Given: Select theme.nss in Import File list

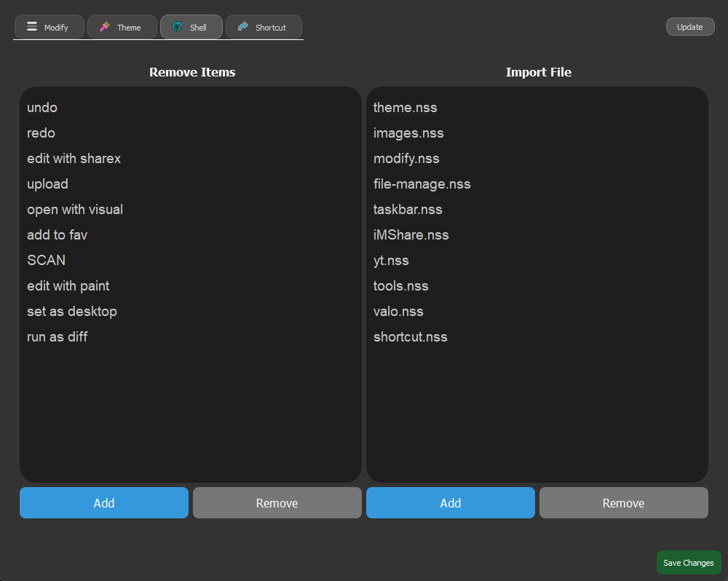Looking at the screenshot, I should point(537,108).
